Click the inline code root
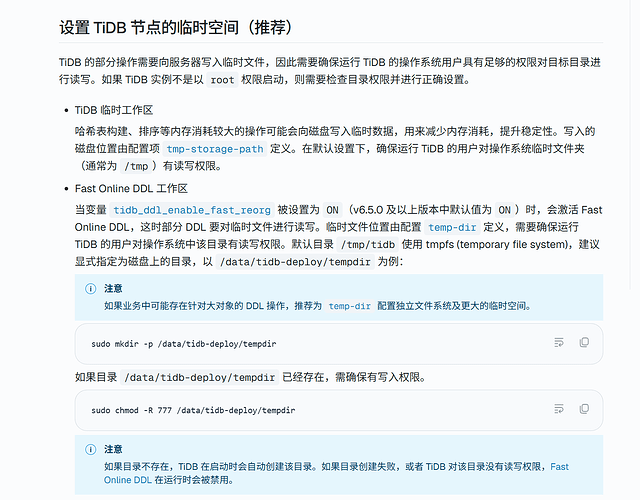 tap(222, 80)
